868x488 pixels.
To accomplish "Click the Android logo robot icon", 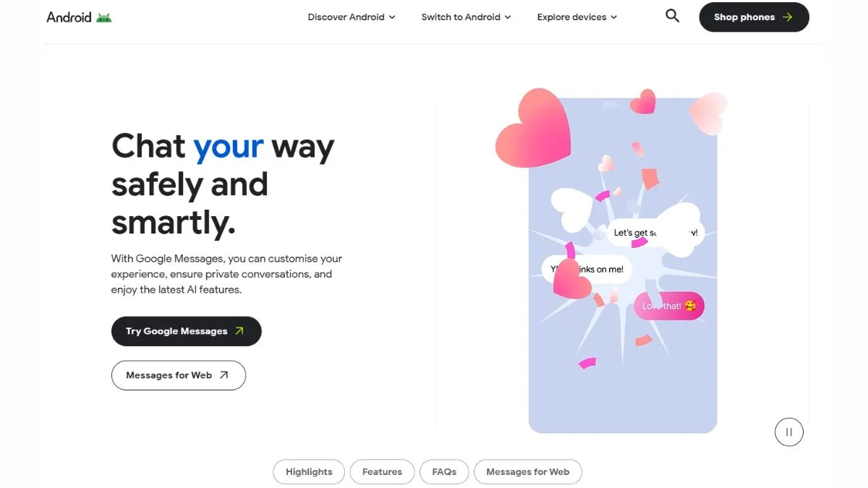I will [x=103, y=17].
